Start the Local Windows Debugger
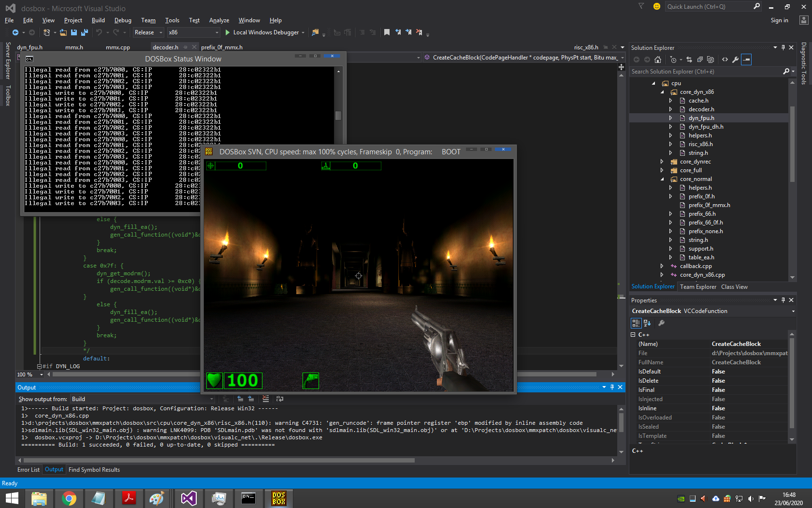 pyautogui.click(x=264, y=32)
